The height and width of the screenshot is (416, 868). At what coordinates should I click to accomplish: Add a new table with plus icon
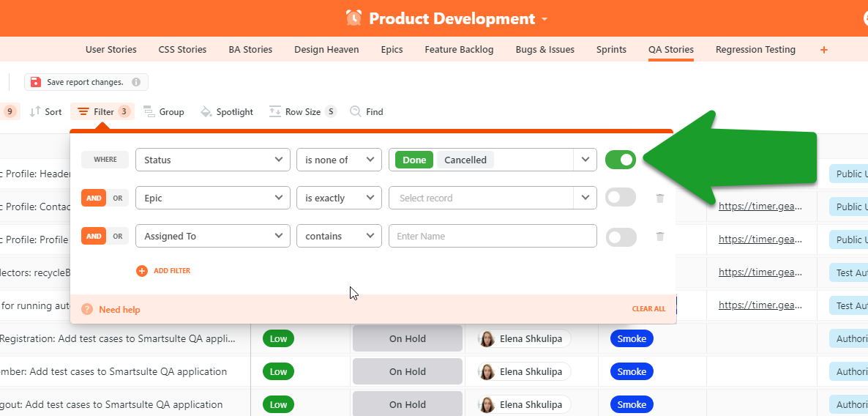[x=823, y=50]
